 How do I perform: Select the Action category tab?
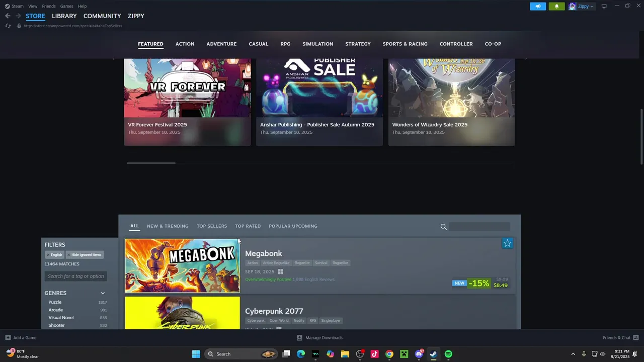click(x=185, y=44)
